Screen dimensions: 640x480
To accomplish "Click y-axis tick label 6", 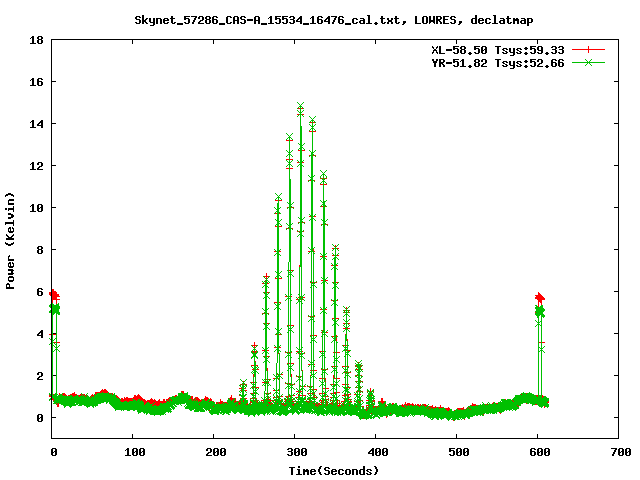I will tap(40, 292).
